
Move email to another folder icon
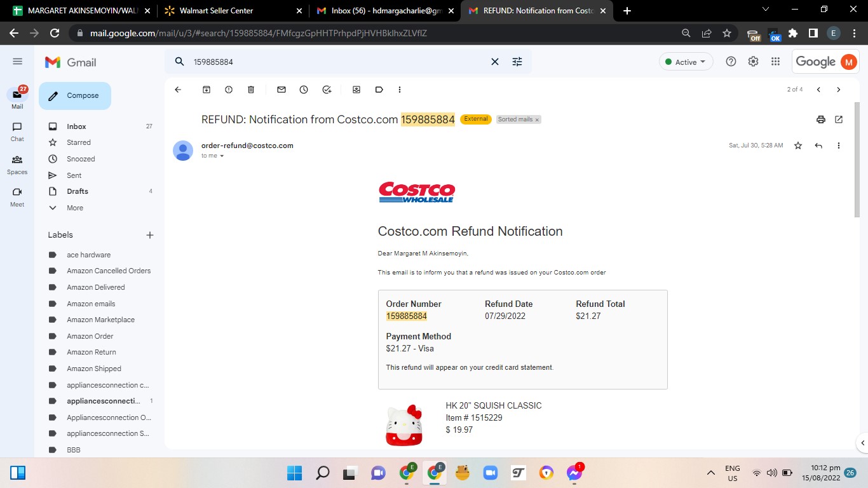point(356,90)
